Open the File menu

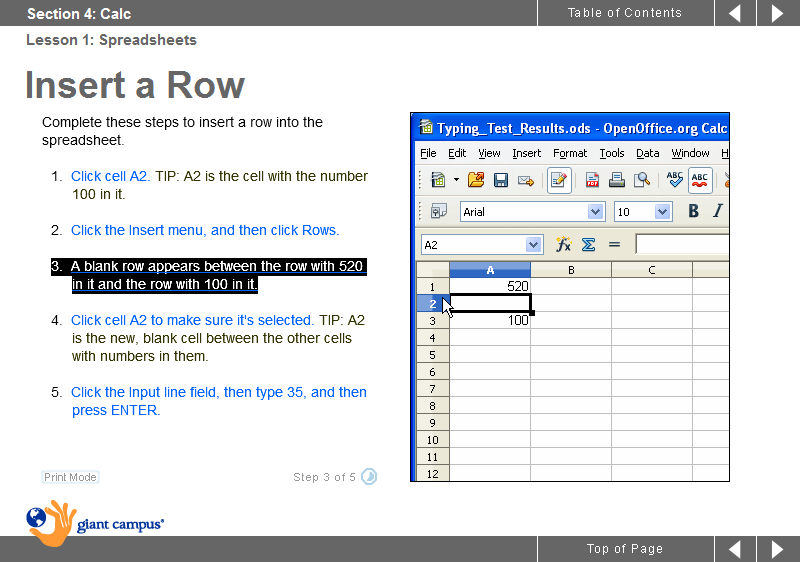(x=428, y=153)
